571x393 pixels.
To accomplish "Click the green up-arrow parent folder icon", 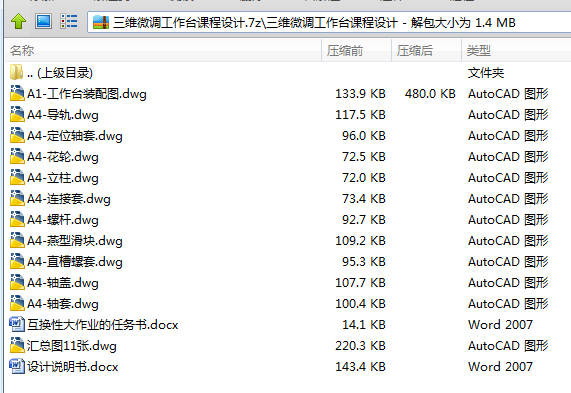I will (18, 21).
